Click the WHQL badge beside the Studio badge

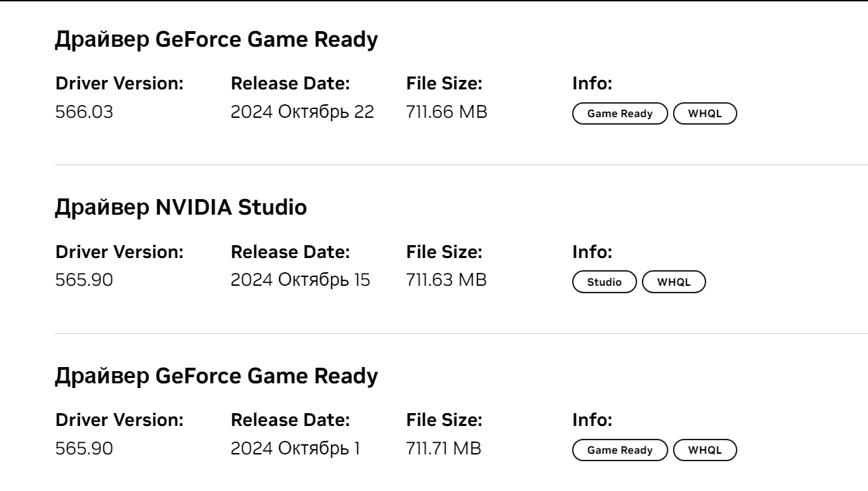click(x=674, y=282)
